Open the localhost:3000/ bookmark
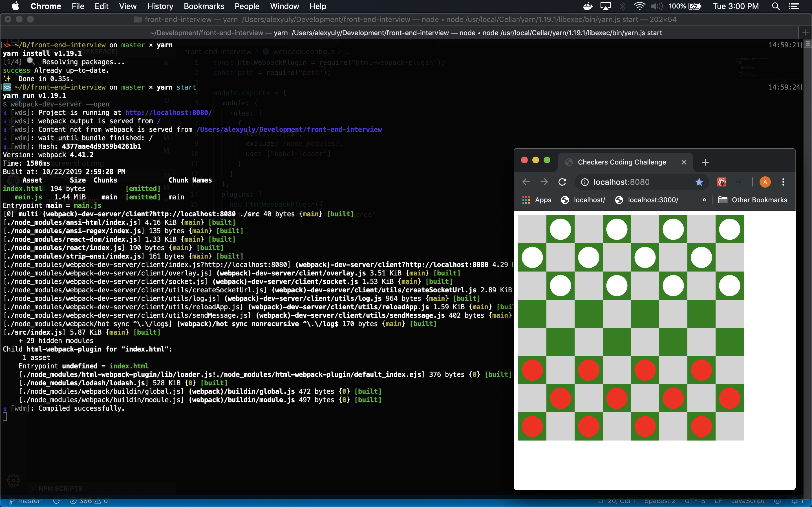Screen dimensions: 812x507 (x=647, y=200)
